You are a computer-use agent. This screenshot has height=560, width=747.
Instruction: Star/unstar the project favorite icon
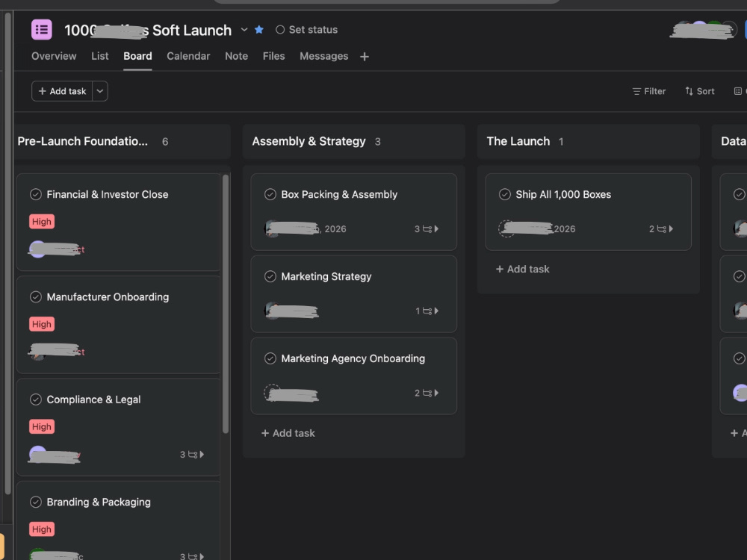tap(259, 30)
